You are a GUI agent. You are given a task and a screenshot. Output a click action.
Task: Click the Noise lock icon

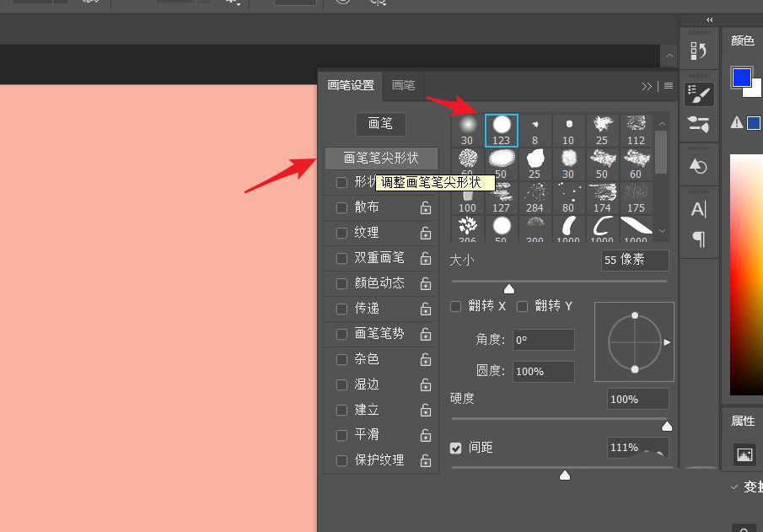tap(426, 359)
